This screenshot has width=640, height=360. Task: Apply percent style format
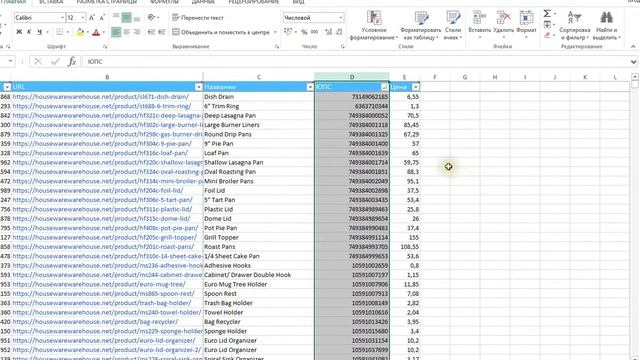pyautogui.click(x=304, y=32)
